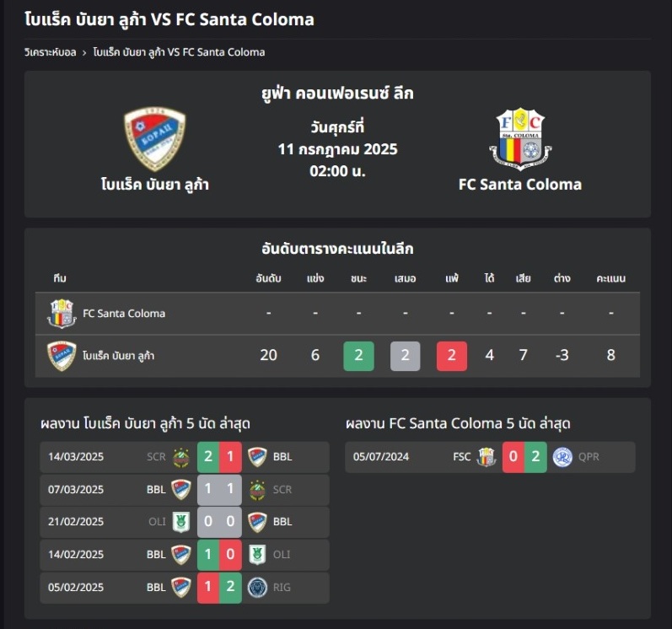Select the 14/03/2025 SCR vs BBL match row
The height and width of the screenshot is (629, 672).
[x=185, y=457]
